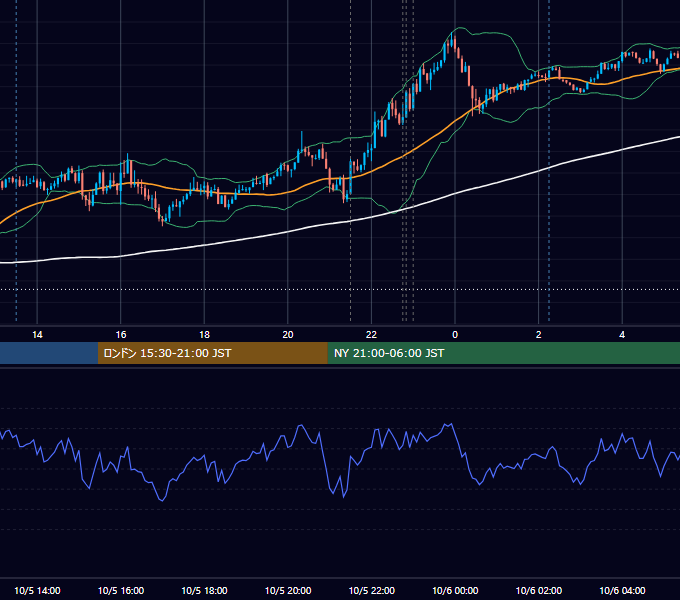The image size is (680, 600).
Task: Click the 16 hour axis label
Action: [121, 335]
